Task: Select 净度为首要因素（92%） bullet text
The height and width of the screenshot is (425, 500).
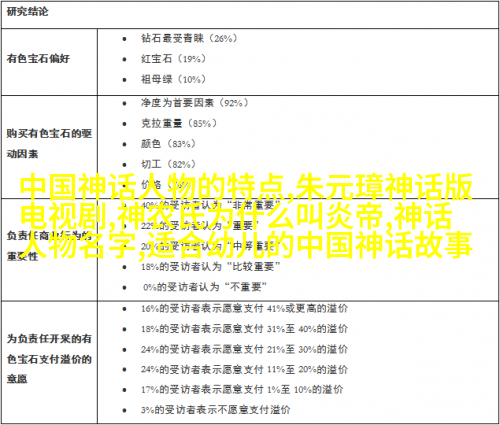Action: [x=194, y=103]
